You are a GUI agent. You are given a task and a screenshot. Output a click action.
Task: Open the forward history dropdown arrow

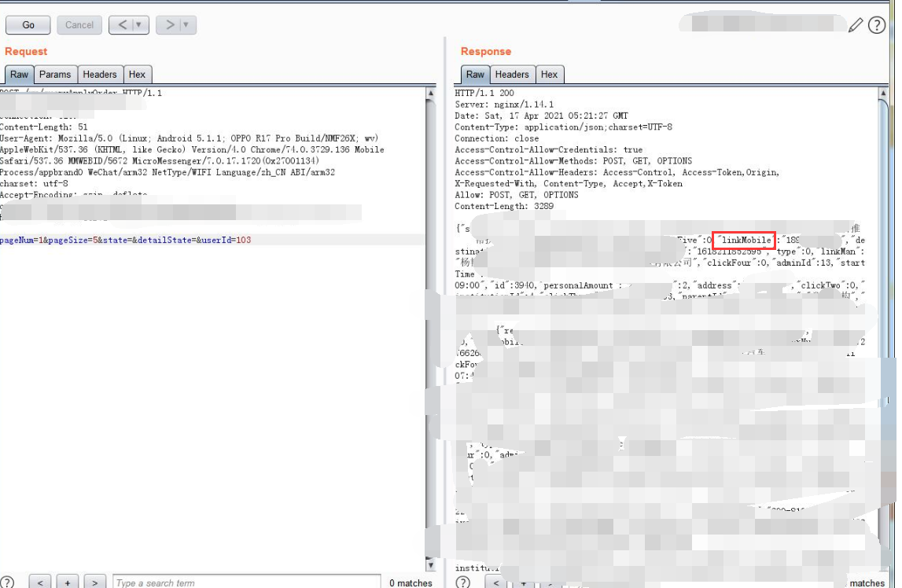tap(186, 24)
